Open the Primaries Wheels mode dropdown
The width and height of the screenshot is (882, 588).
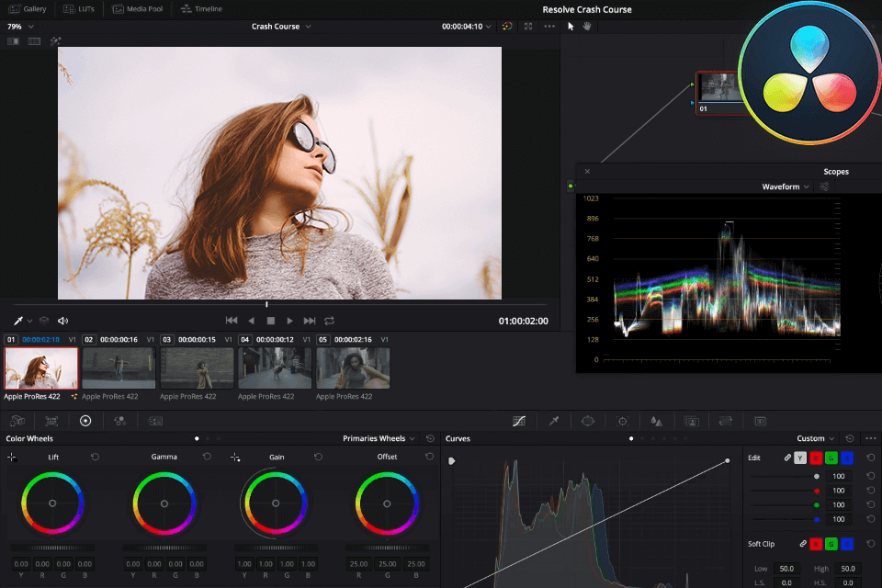(379, 438)
